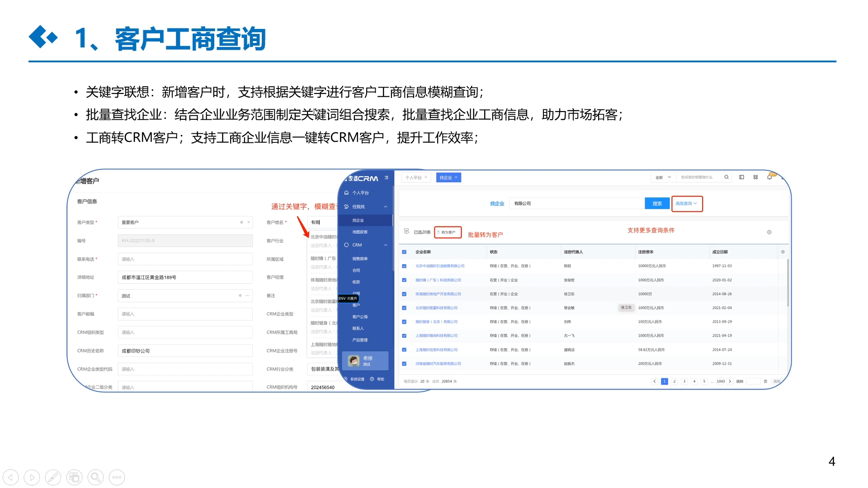This screenshot has width=868, height=488.
Task: Click the magnifier icon in global search
Action: tap(726, 177)
